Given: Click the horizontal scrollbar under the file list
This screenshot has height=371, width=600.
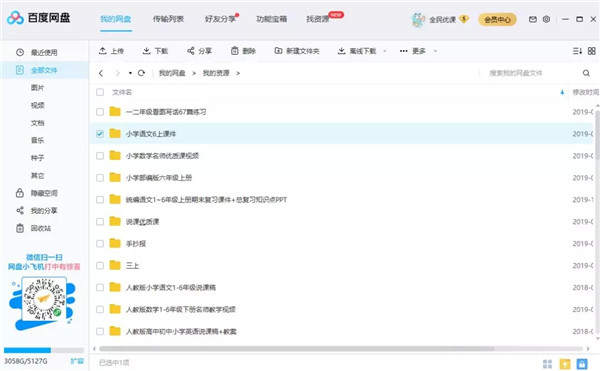Looking at the screenshot, I should tap(297, 349).
